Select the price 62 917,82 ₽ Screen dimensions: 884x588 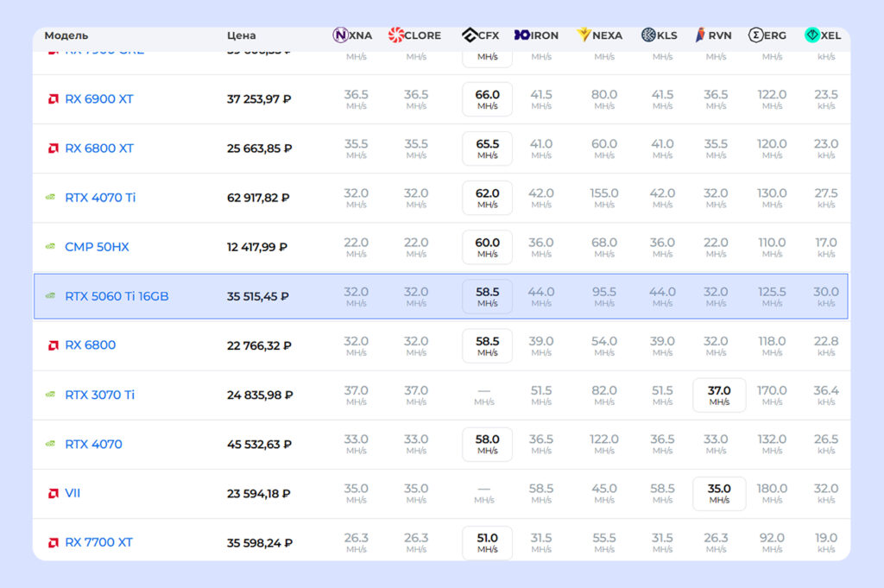click(258, 198)
